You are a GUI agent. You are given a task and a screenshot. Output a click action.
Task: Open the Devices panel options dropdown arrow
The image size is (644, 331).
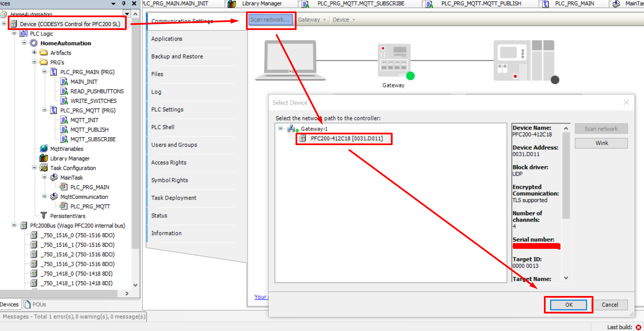click(x=114, y=3)
